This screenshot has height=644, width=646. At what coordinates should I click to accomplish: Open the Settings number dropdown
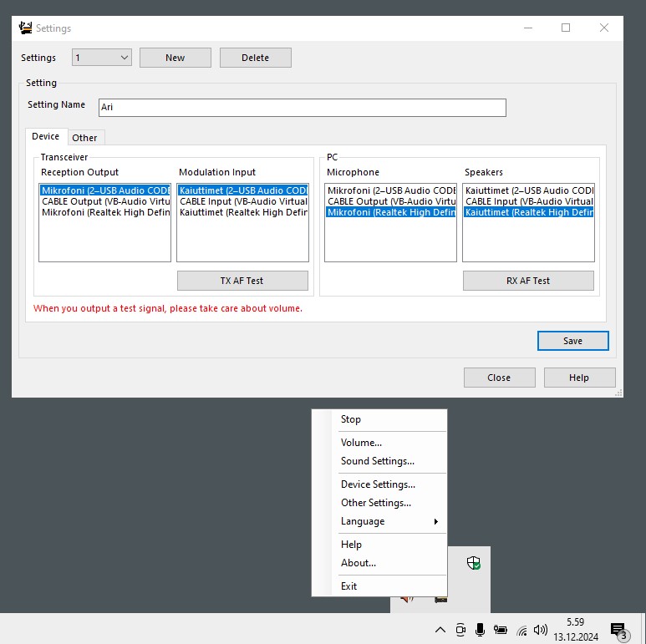pyautogui.click(x=102, y=58)
